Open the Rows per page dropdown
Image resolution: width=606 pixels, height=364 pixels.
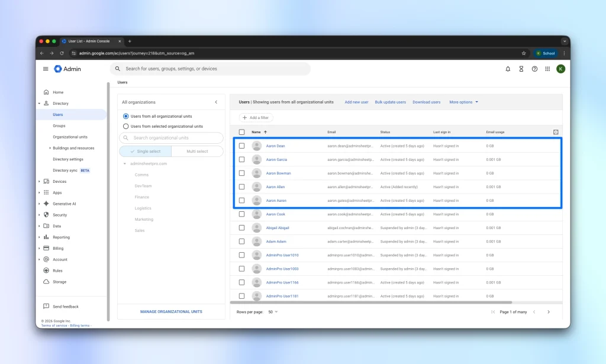pyautogui.click(x=273, y=312)
